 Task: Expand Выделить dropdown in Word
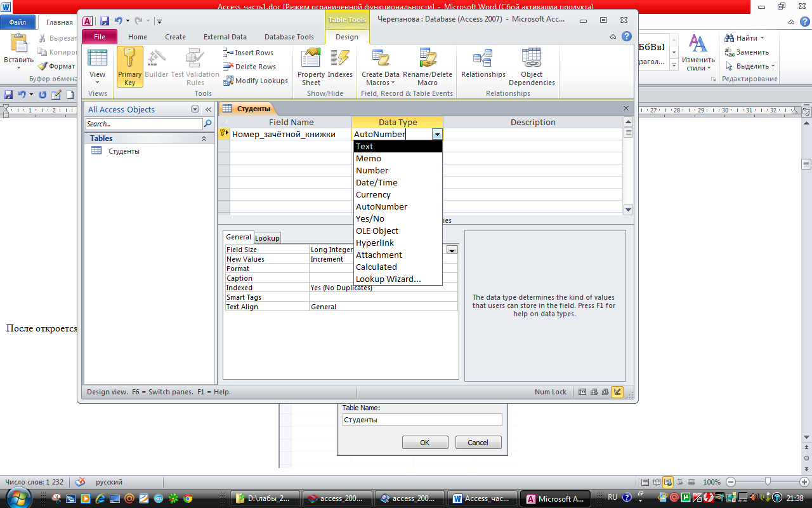(773, 66)
